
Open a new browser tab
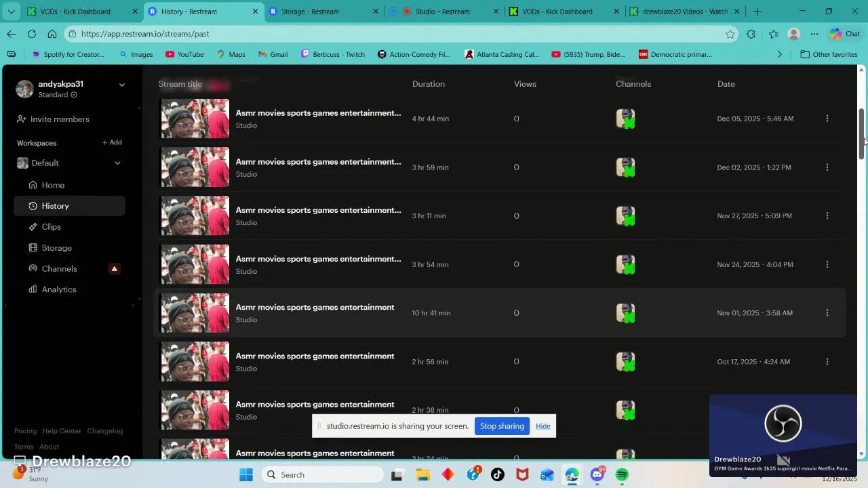pyautogui.click(x=757, y=12)
